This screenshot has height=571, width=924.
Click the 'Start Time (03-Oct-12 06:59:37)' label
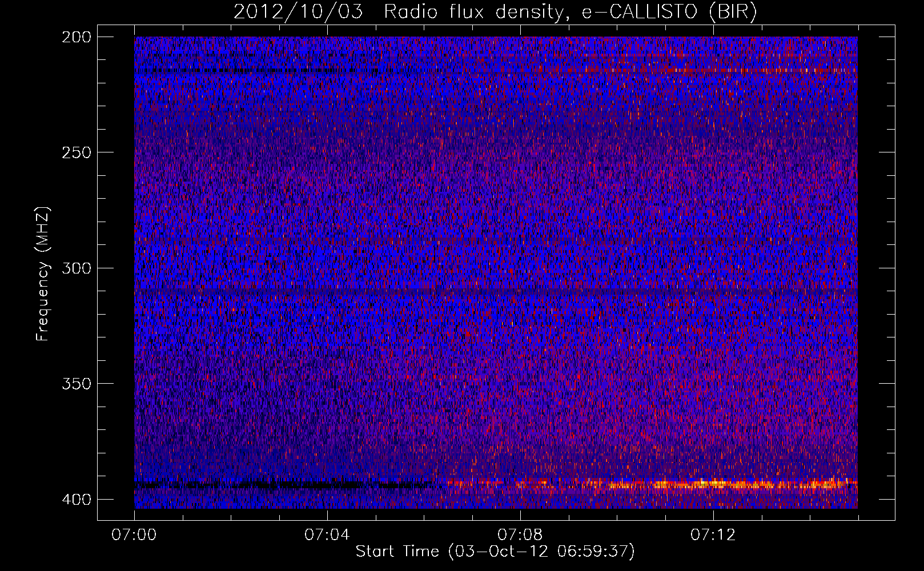495,552
